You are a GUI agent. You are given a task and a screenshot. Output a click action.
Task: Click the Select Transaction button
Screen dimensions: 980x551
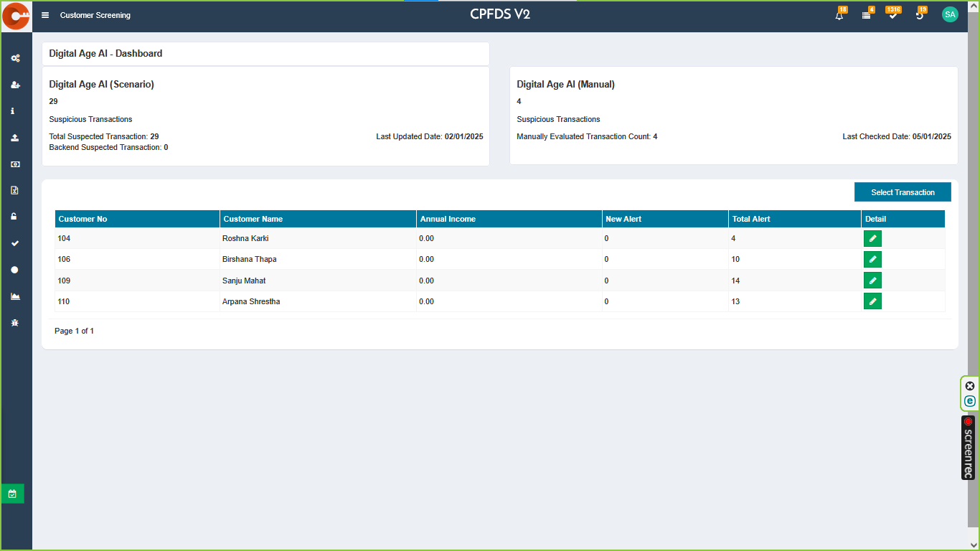[903, 192]
